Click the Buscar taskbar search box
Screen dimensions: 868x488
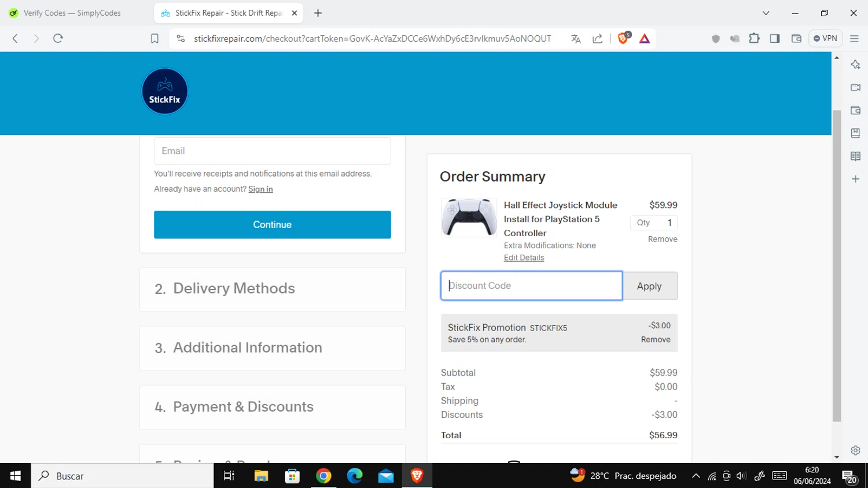[x=122, y=476]
